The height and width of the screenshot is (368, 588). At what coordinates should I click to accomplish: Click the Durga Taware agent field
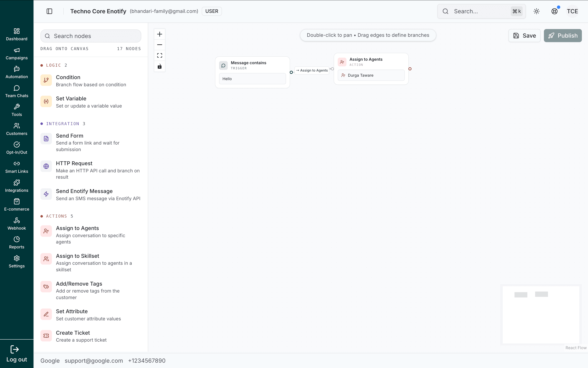[x=371, y=75]
